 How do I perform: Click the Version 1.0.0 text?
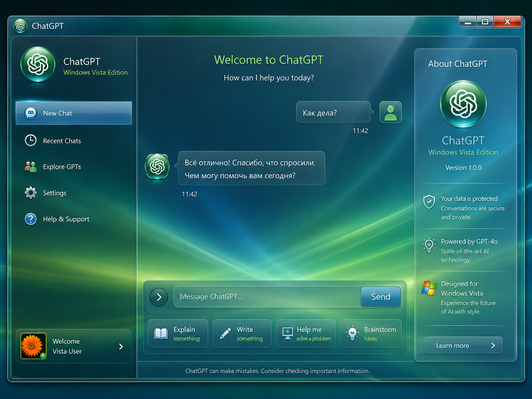pos(463,168)
